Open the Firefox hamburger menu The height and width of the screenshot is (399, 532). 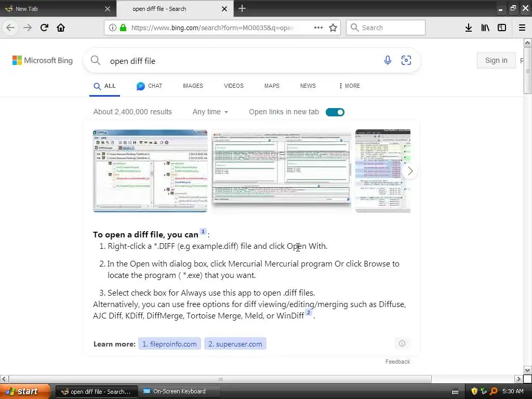pos(522,28)
